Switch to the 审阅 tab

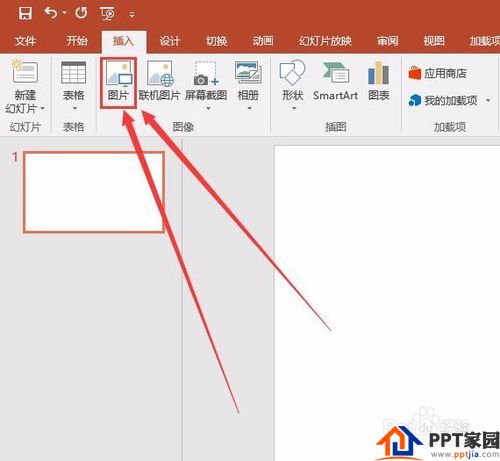pyautogui.click(x=388, y=41)
